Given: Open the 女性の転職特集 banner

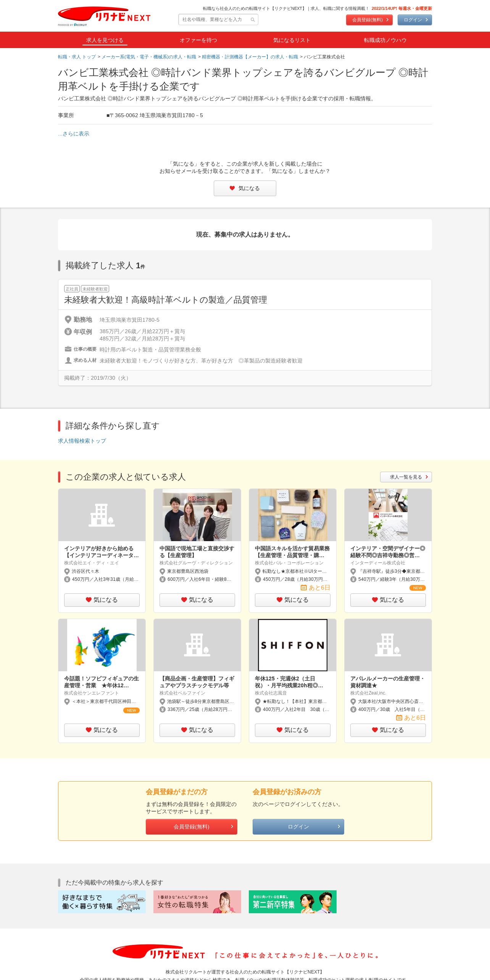Looking at the screenshot, I should (197, 902).
